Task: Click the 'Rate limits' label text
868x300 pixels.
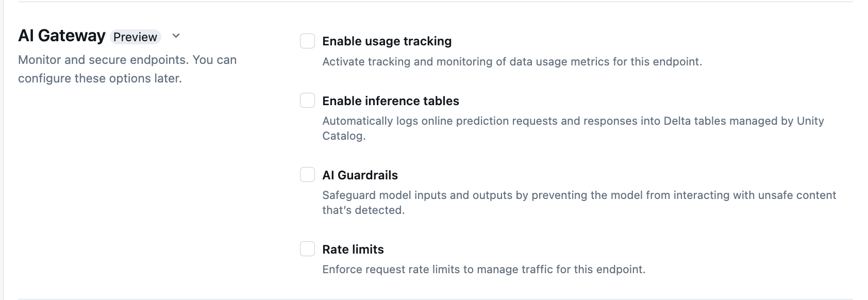Action: (353, 249)
